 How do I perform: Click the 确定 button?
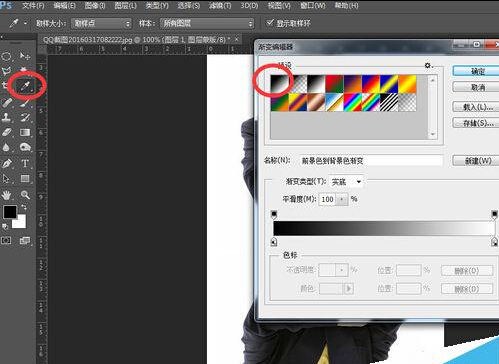click(476, 71)
